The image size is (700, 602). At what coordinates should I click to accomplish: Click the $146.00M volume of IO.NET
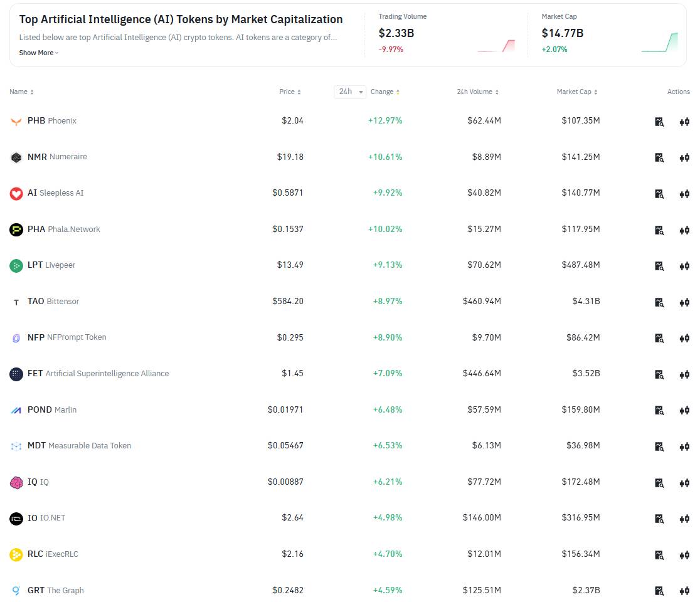coord(482,518)
